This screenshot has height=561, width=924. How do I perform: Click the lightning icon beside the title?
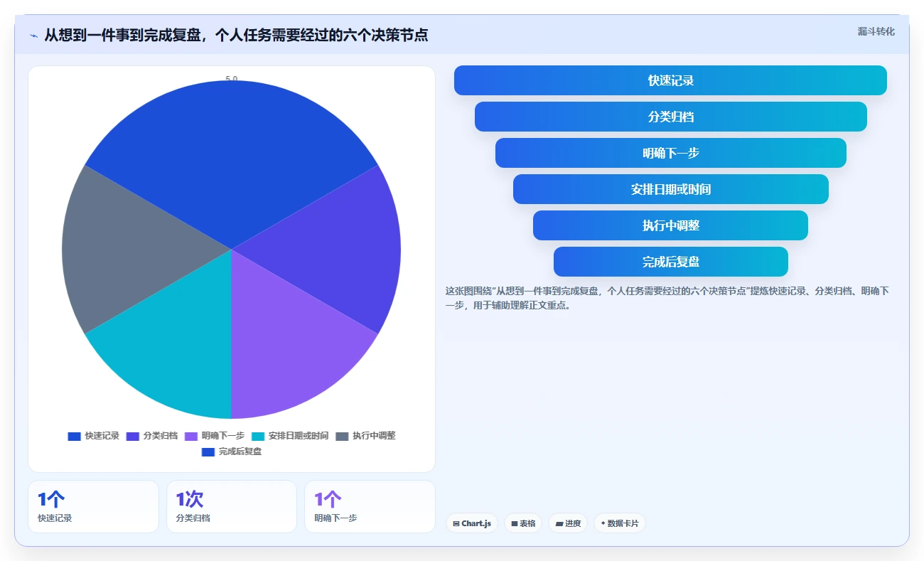[x=33, y=36]
